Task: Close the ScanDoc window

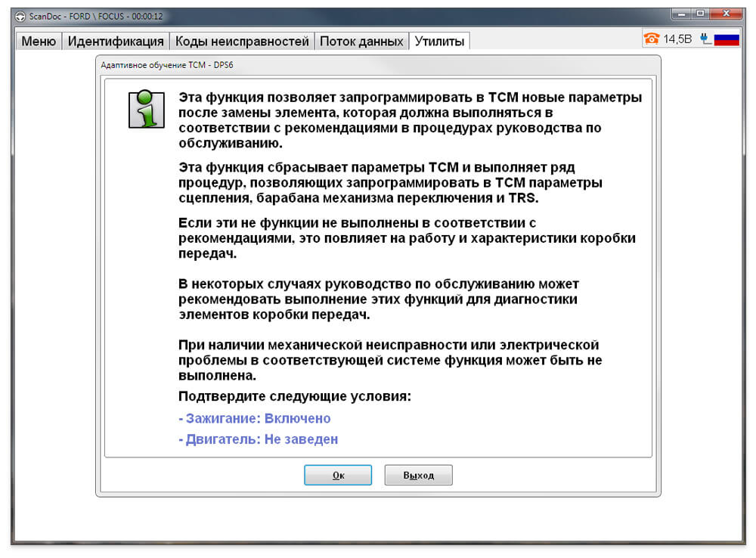Action: (726, 14)
